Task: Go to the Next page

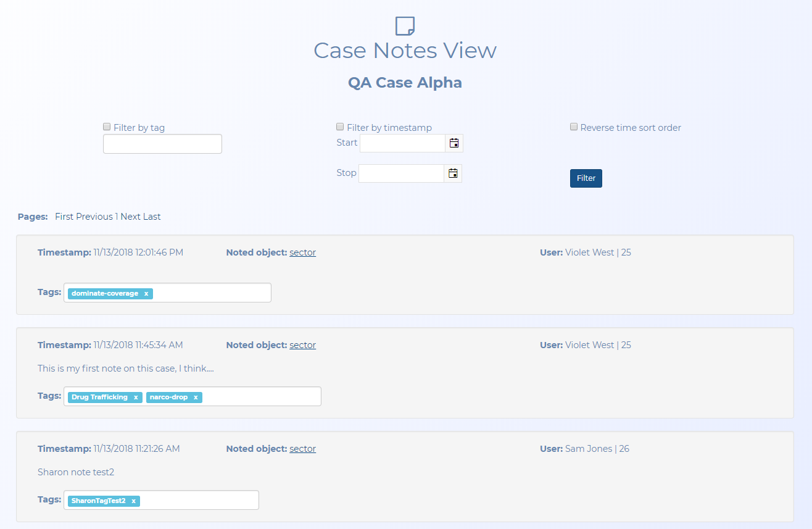Action: pos(131,217)
